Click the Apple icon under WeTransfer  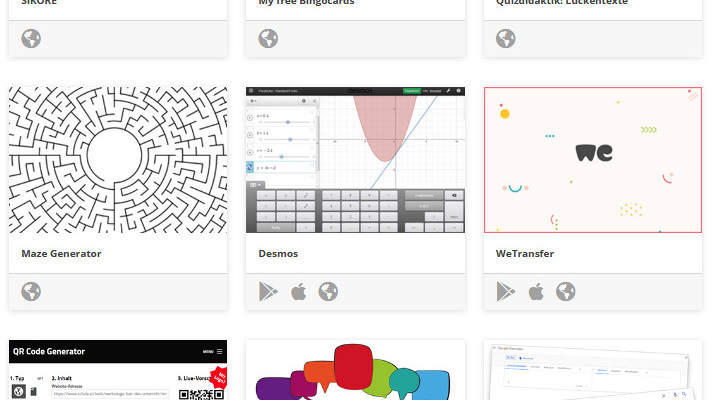(536, 292)
